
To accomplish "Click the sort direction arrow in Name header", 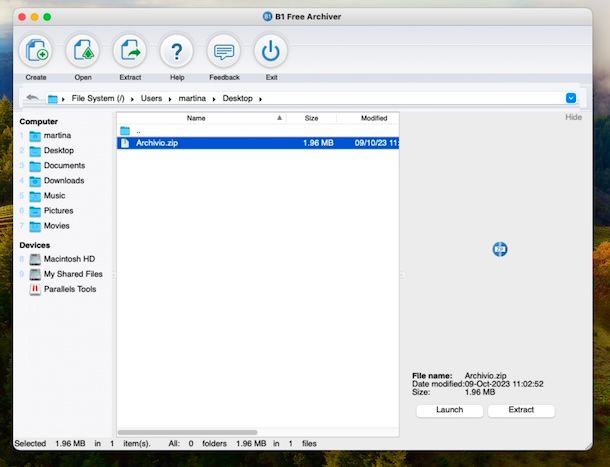I will (279, 118).
